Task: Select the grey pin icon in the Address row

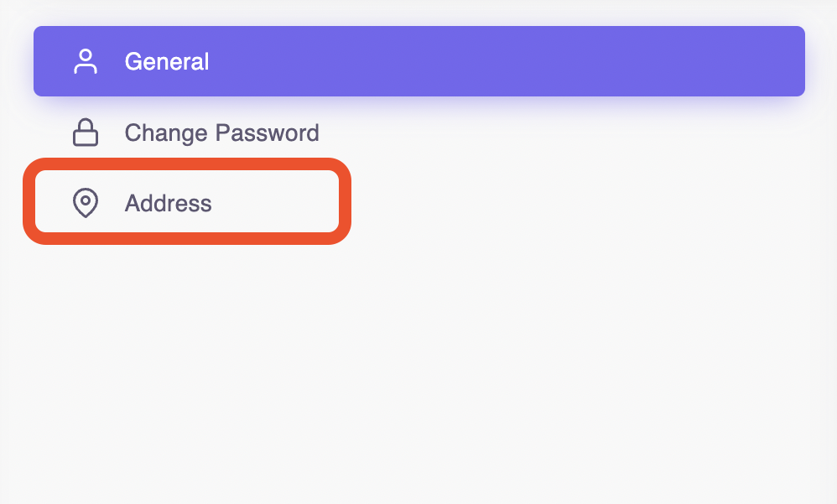Action: click(86, 203)
